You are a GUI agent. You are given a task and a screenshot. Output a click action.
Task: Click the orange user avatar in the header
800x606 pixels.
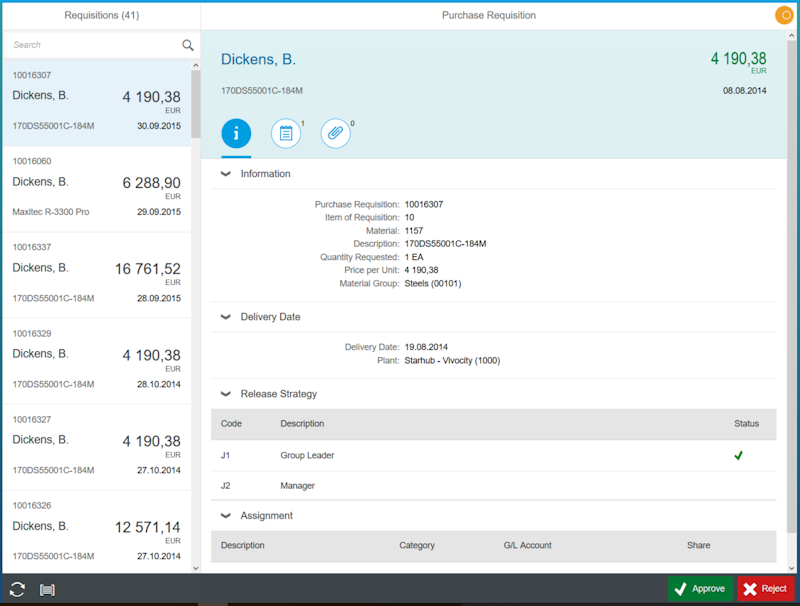click(x=784, y=15)
